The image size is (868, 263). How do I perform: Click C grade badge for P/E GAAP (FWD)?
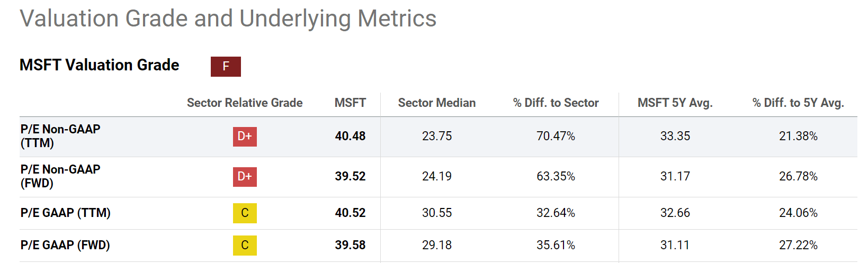[245, 246]
